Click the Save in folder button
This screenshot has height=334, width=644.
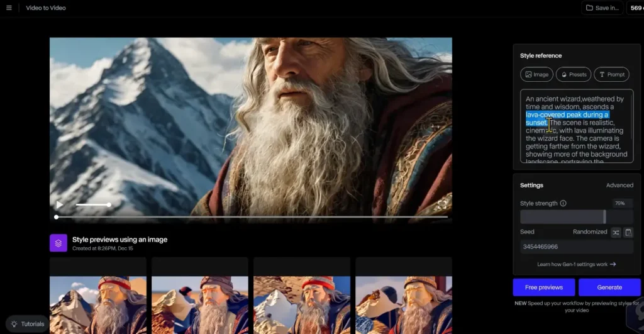point(602,8)
